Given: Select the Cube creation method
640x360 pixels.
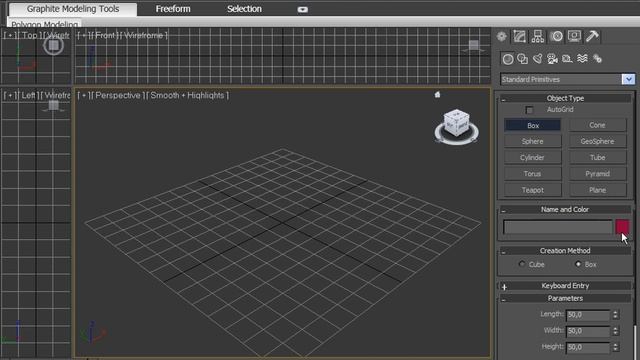Looking at the screenshot, I should [522, 264].
